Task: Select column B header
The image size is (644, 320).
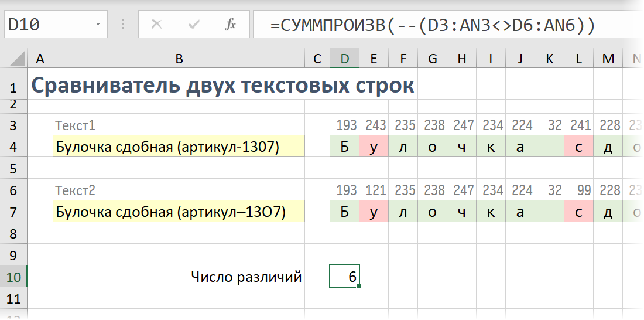Action: coord(179,59)
